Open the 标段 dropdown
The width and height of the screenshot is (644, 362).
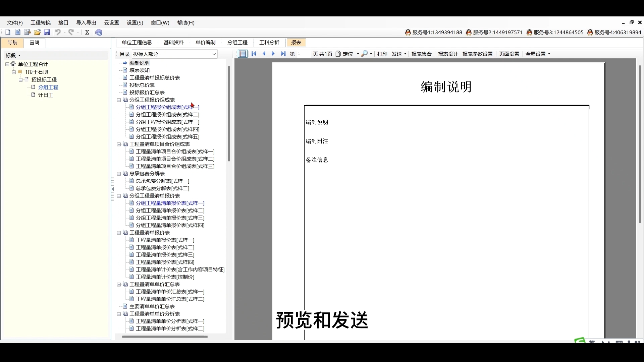(x=13, y=55)
